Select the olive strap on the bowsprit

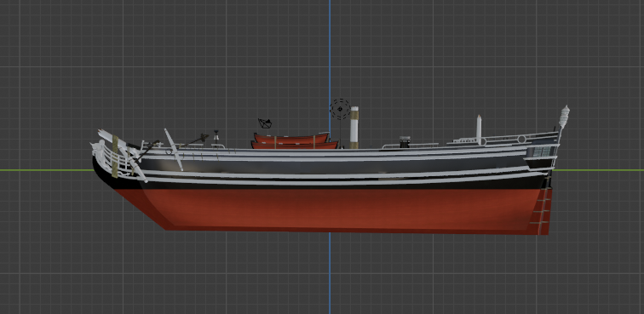pos(115,157)
